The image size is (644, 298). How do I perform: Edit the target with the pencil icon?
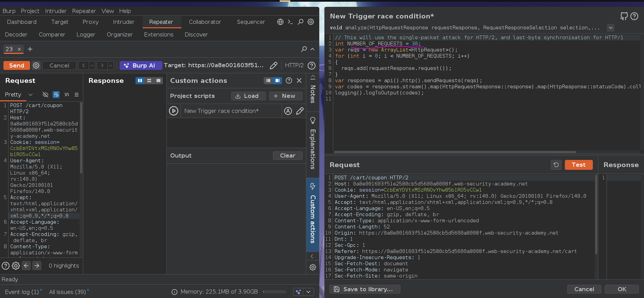point(273,65)
